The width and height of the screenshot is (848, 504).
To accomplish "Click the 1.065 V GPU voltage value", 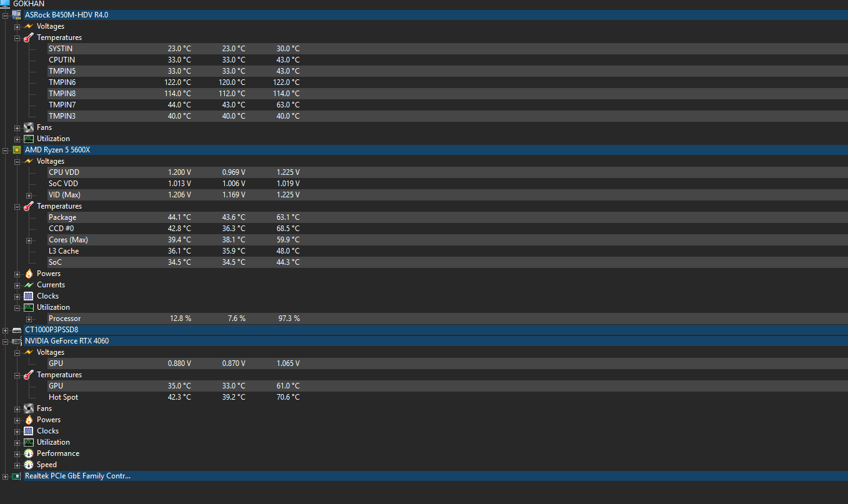I will [x=288, y=363].
